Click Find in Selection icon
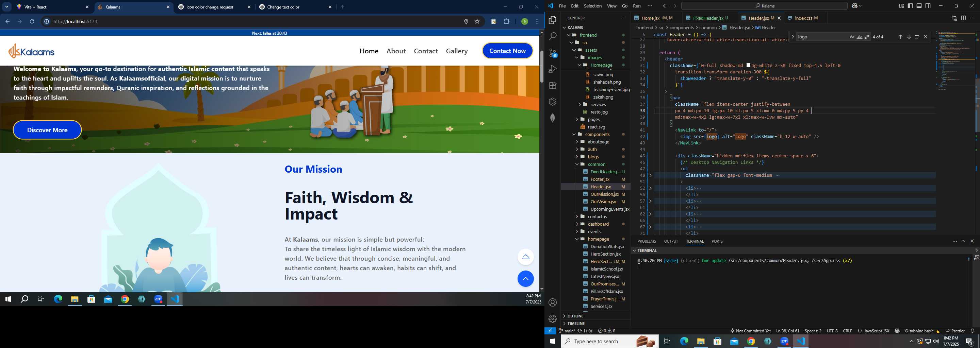Viewport: 980px width, 348px height. (x=917, y=37)
